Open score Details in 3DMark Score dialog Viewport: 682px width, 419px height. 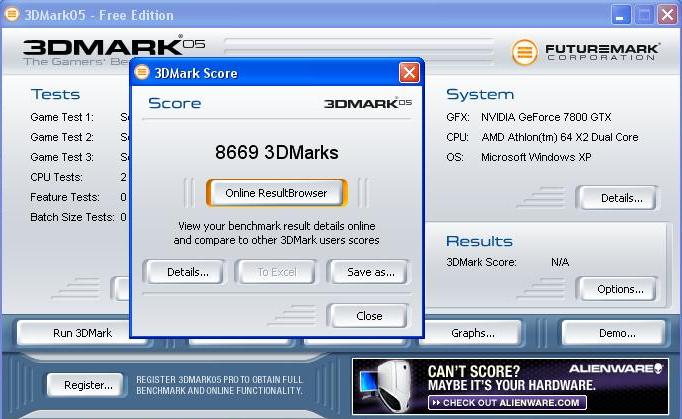(x=187, y=272)
